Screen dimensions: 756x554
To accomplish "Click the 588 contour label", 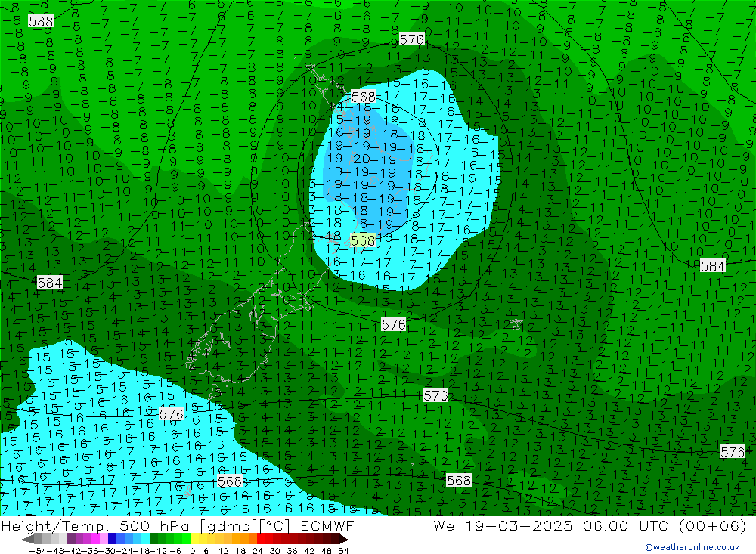I will [x=41, y=21].
